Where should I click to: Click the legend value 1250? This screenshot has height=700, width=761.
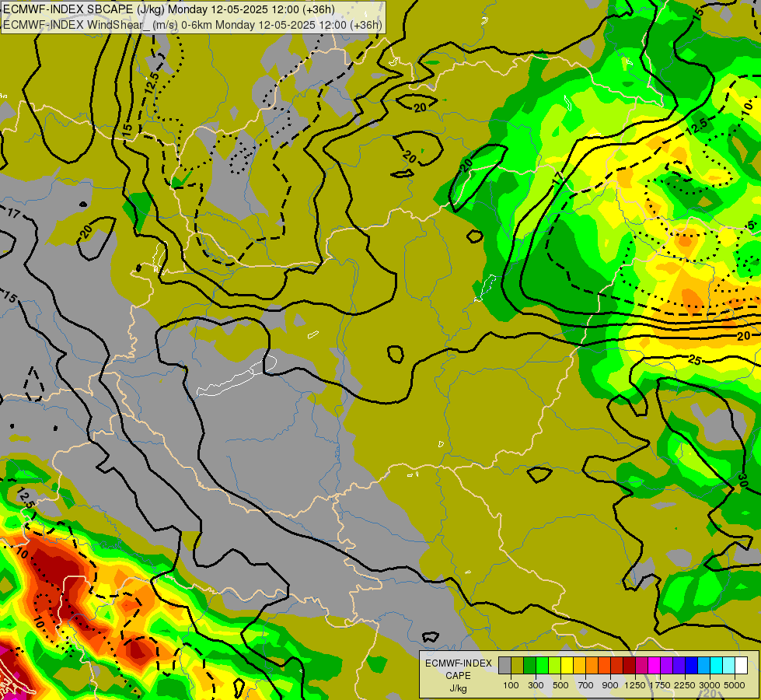coord(635,685)
